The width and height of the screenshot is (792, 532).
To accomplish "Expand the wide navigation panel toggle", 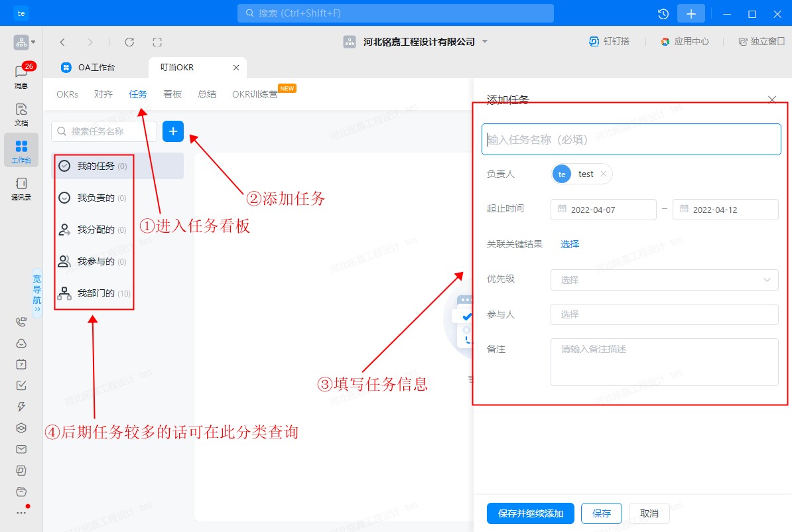I will 36,293.
